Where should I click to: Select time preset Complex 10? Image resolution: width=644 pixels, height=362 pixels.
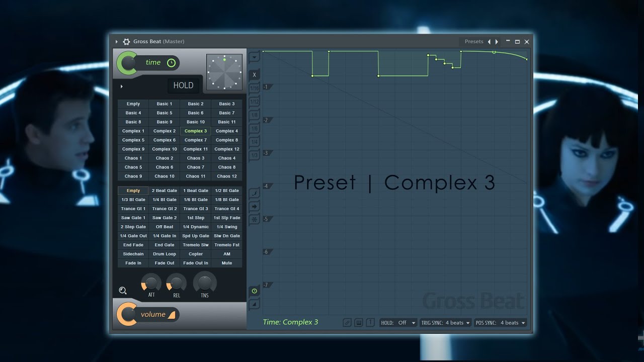(x=165, y=149)
